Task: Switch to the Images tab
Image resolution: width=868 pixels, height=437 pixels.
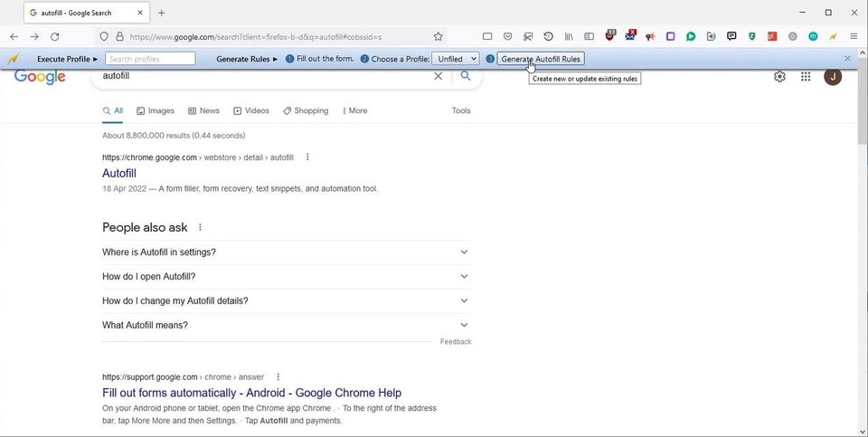Action: click(x=156, y=110)
